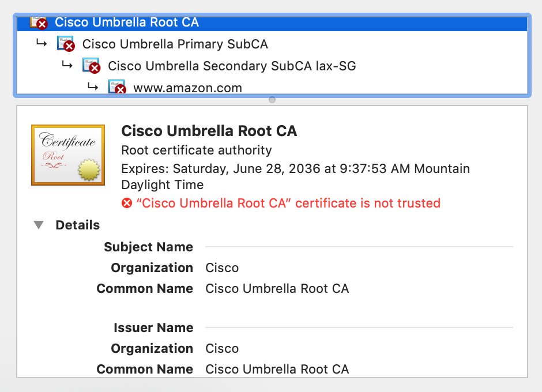The image size is (542, 392).
Task: Click the "certificate is not trusted" message
Action: pos(288,203)
